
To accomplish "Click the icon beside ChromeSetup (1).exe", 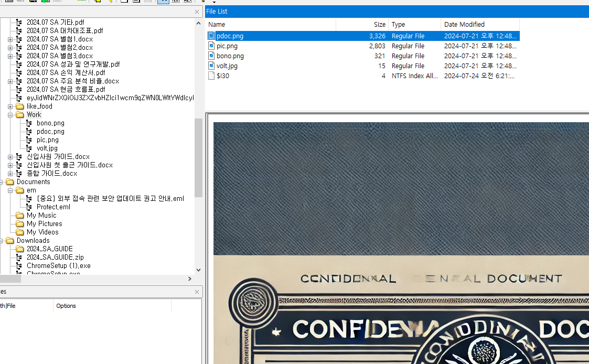I will [19, 265].
